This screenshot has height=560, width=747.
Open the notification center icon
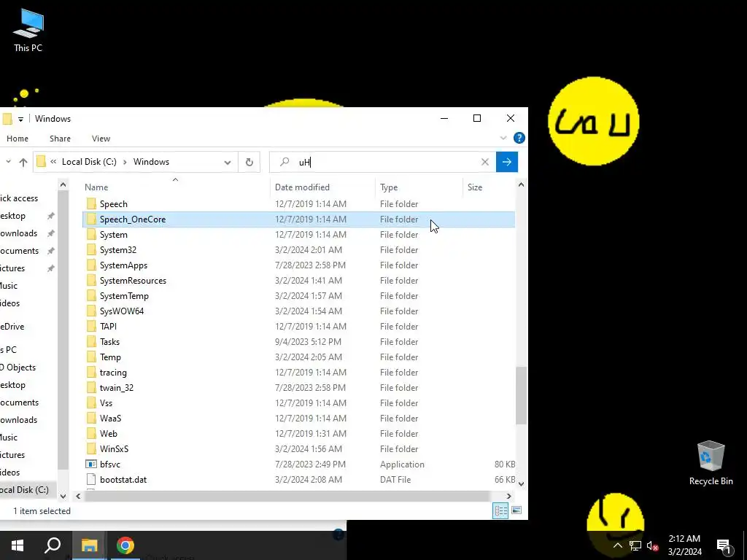[x=724, y=545]
